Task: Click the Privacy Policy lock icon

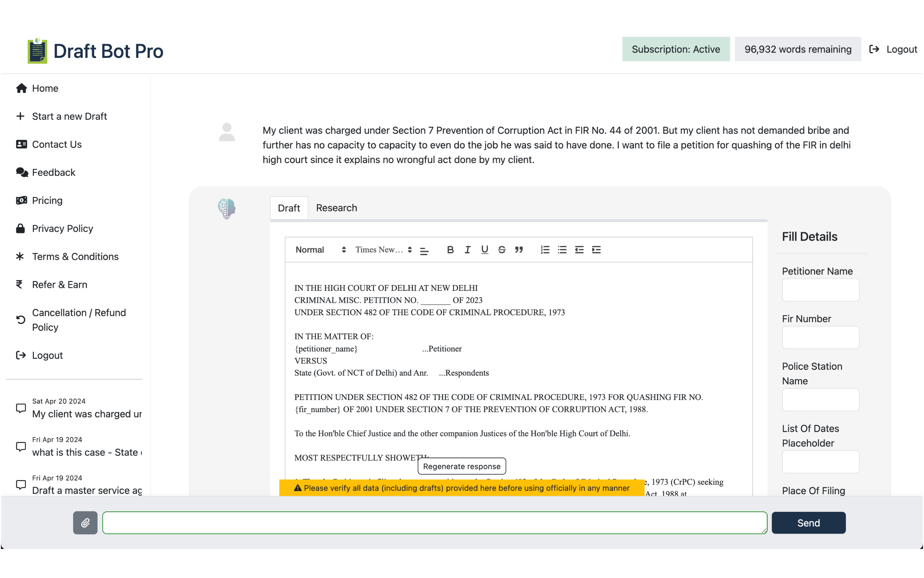Action: click(x=21, y=228)
